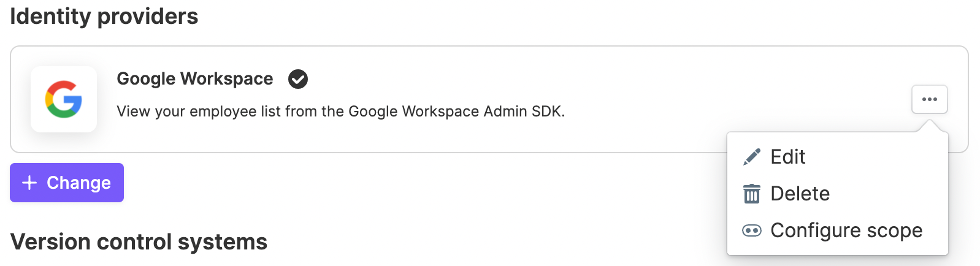Select the Configure scope menu entry
The height and width of the screenshot is (266, 980).
click(838, 230)
